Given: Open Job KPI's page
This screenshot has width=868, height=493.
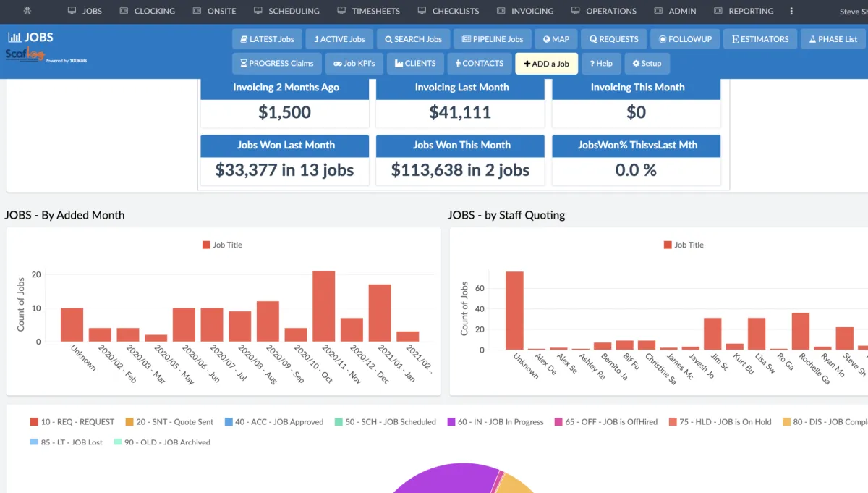Looking at the screenshot, I should (354, 64).
